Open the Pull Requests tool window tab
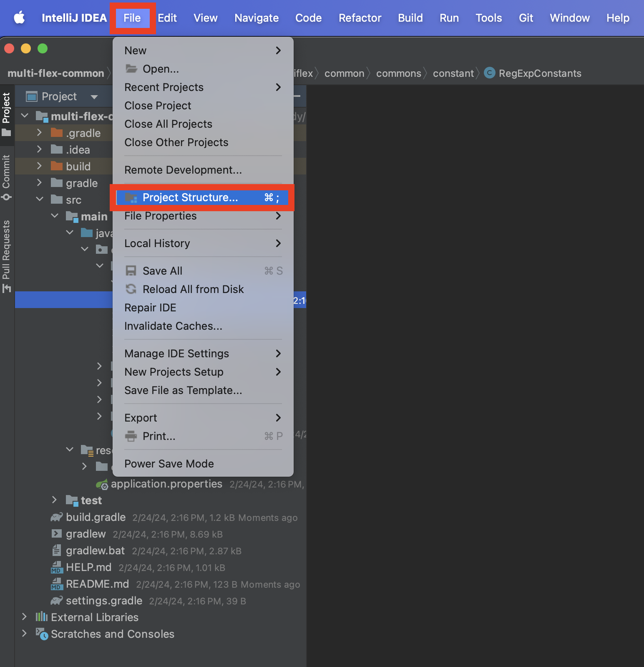 (x=7, y=256)
